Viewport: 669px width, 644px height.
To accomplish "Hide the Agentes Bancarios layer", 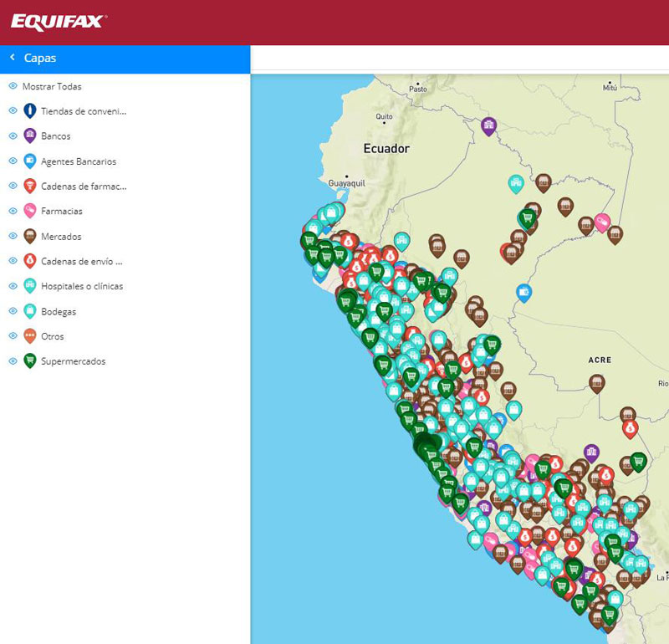I will pyautogui.click(x=13, y=161).
